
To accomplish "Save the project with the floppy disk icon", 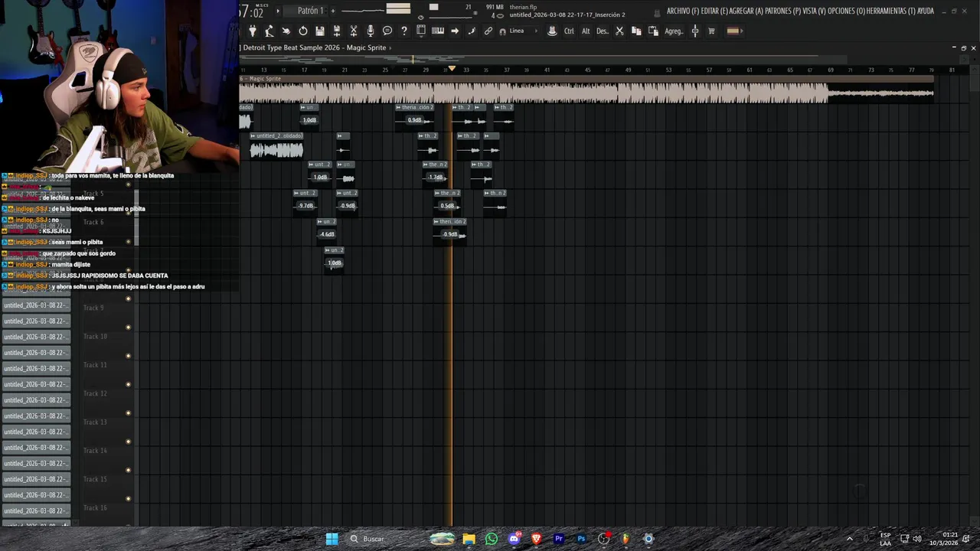I will tap(320, 31).
